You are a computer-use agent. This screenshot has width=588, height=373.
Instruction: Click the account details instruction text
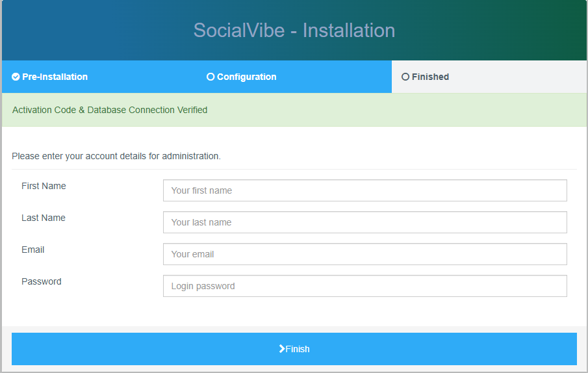click(116, 157)
